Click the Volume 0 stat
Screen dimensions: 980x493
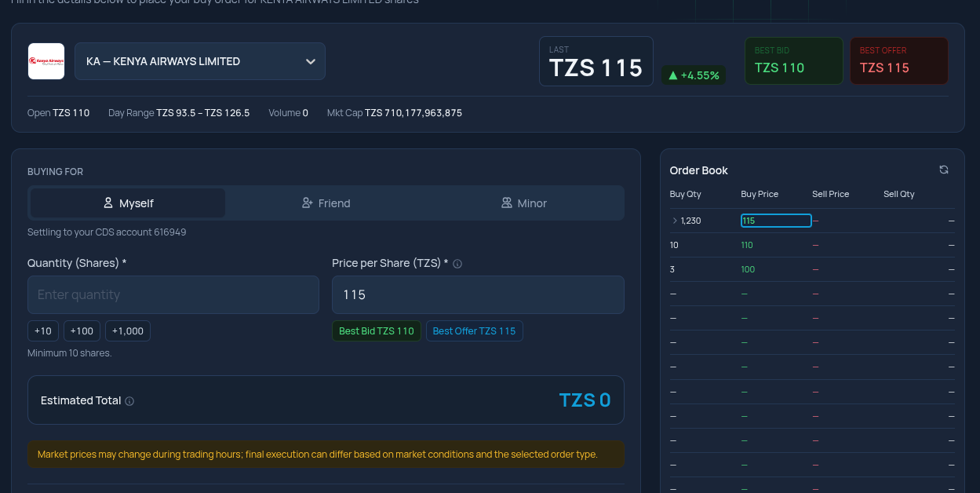(x=288, y=113)
